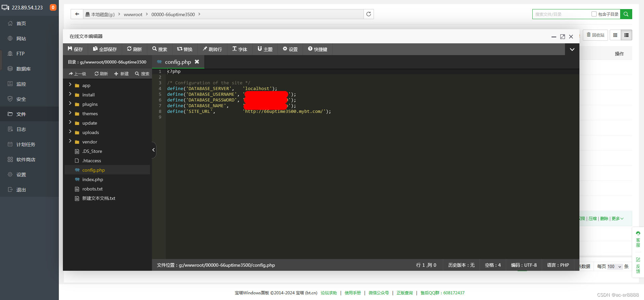Open the 字体 font settings
This screenshot has height=300, width=644.
(240, 49)
